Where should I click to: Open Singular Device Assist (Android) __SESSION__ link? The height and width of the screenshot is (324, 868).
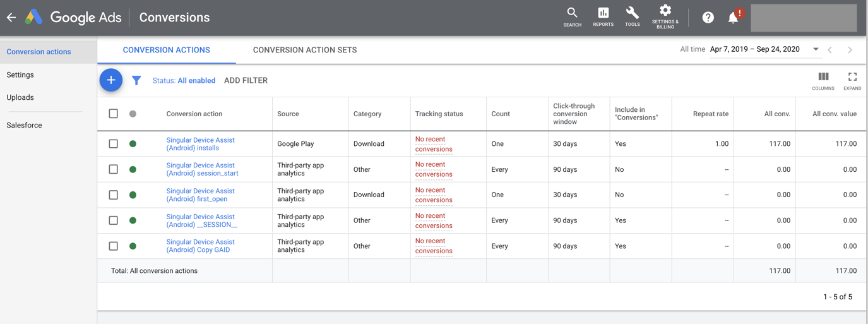[x=202, y=220]
